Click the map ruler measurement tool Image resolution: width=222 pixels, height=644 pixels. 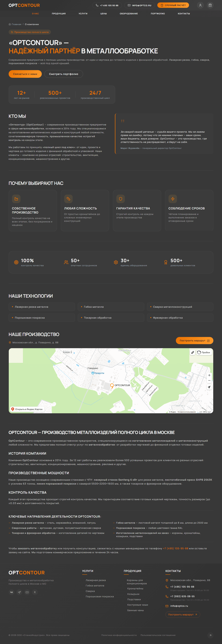(193, 352)
